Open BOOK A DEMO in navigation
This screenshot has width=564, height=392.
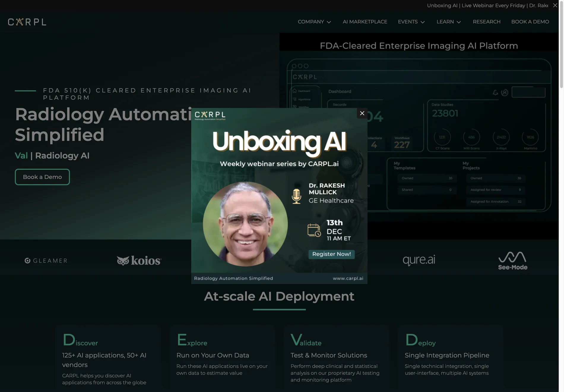click(x=530, y=22)
